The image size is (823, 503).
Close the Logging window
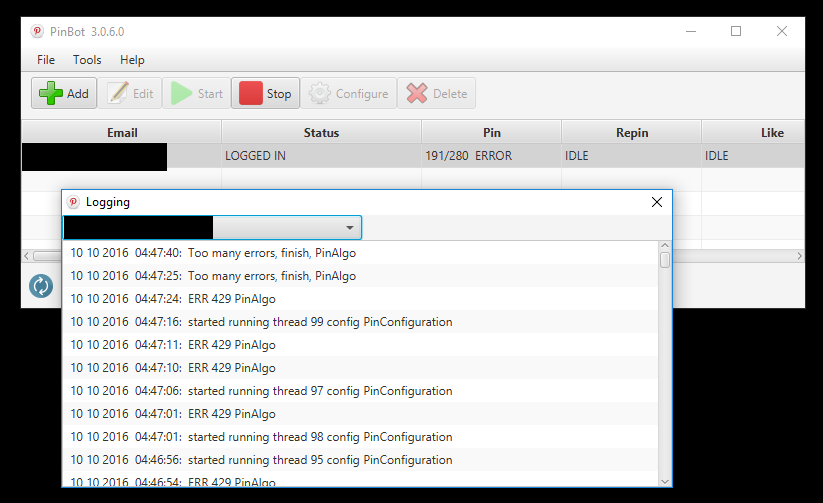click(657, 202)
